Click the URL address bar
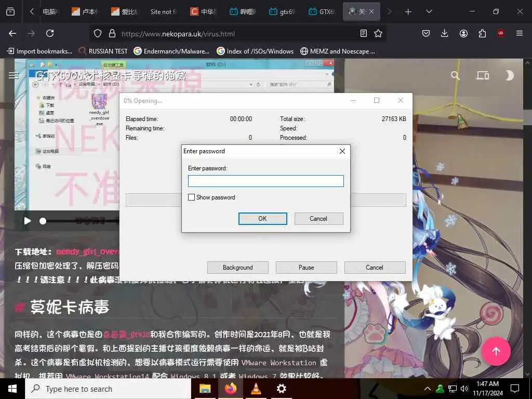 point(237,34)
